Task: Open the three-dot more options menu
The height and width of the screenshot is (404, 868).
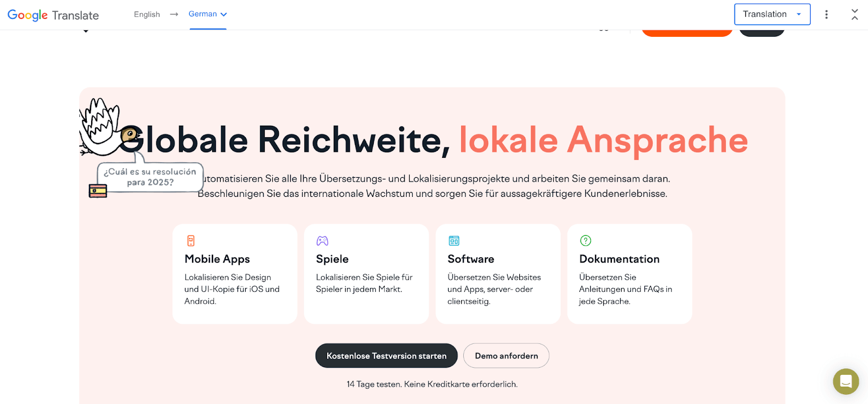Action: pyautogui.click(x=826, y=15)
